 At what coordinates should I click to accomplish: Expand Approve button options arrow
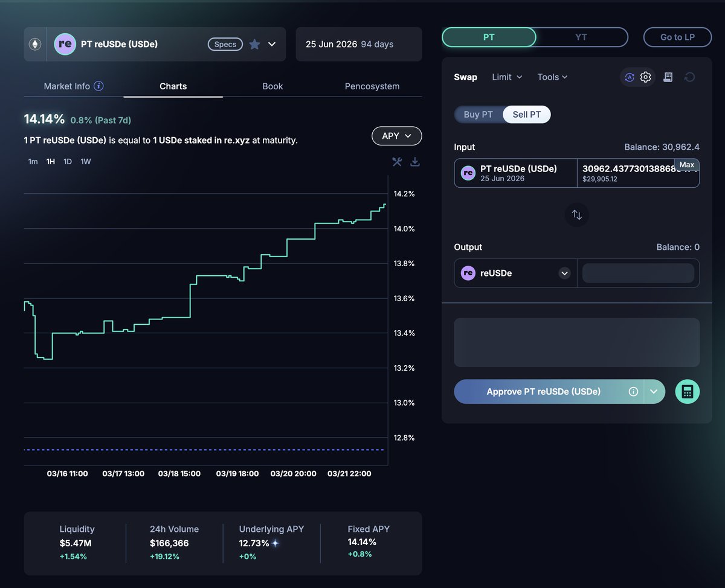[654, 392]
